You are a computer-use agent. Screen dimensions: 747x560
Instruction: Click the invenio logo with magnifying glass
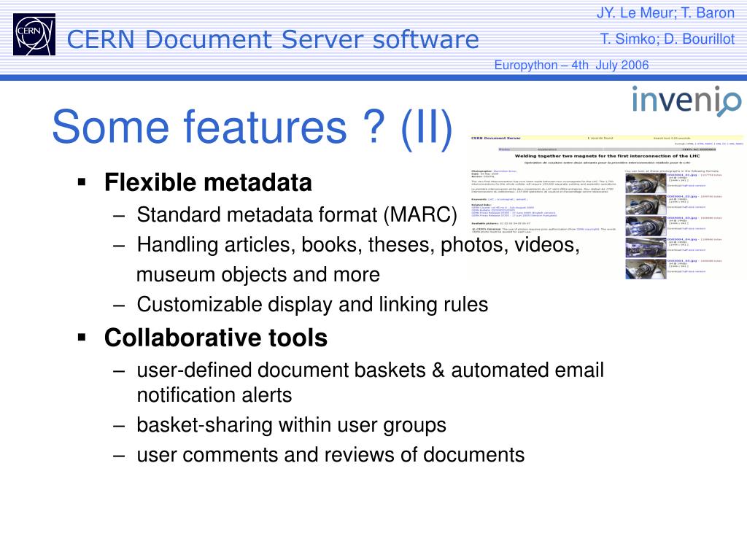pyautogui.click(x=686, y=100)
